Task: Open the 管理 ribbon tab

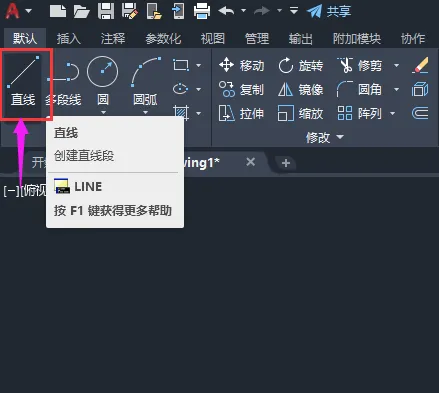Action: pyautogui.click(x=257, y=39)
